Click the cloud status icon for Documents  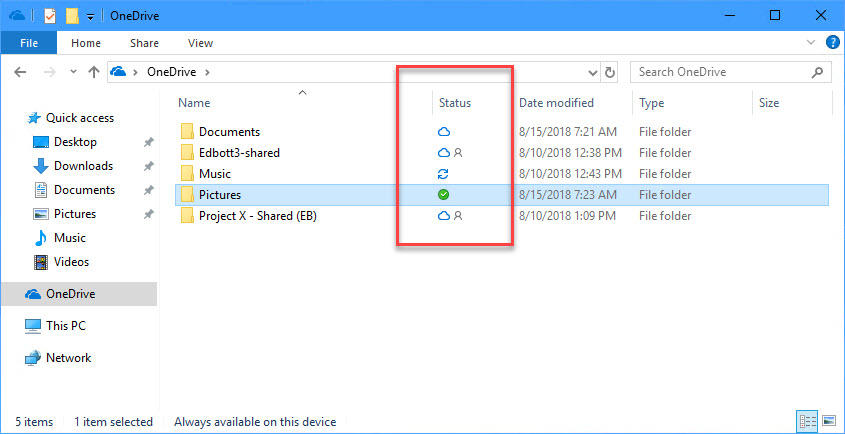click(443, 132)
